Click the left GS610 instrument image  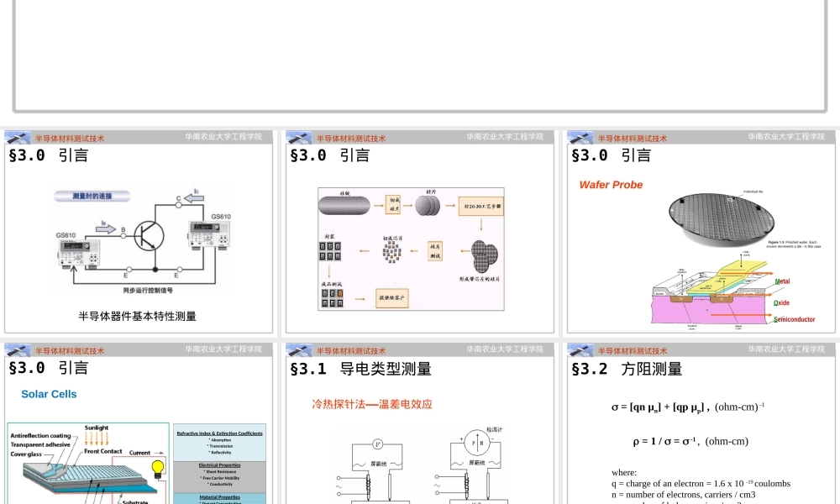tap(79, 252)
